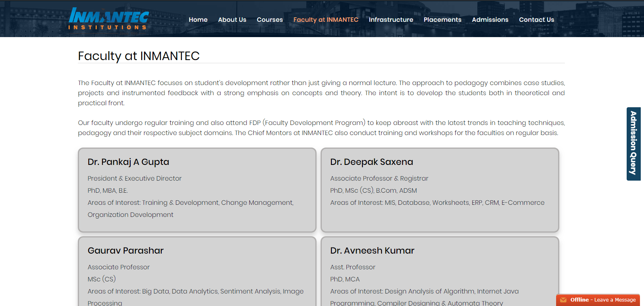Click the Asst. Professor designation text
Viewport: 644px width, 306px height.
[352, 267]
